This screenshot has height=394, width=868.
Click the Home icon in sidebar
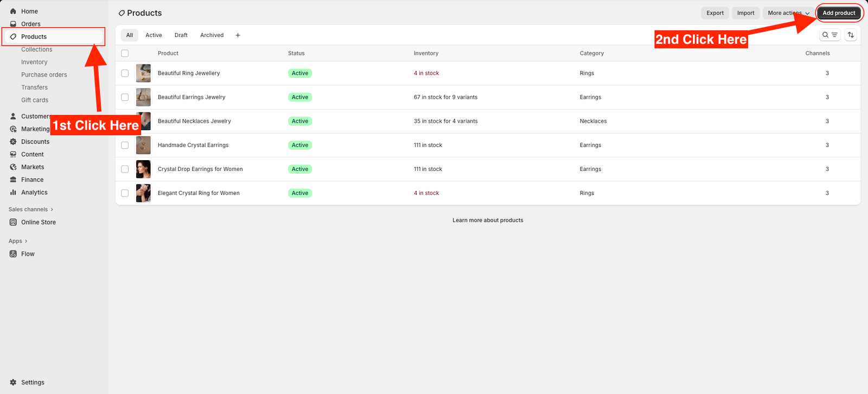pyautogui.click(x=13, y=11)
